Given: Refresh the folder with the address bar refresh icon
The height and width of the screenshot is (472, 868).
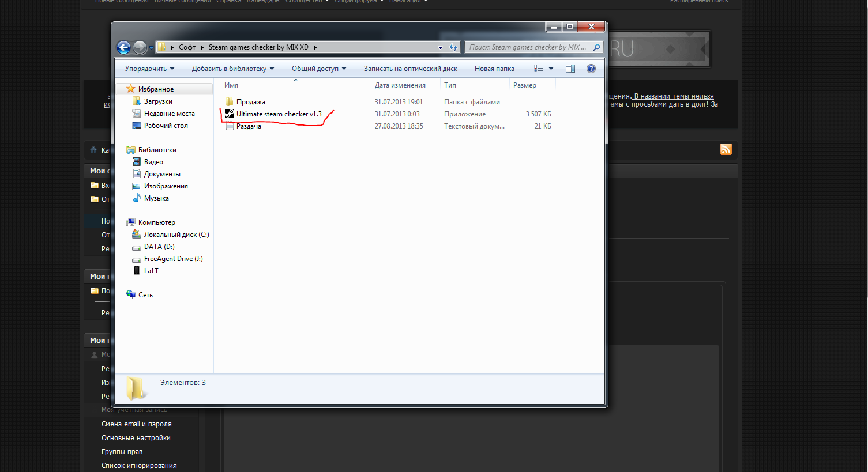Looking at the screenshot, I should [453, 47].
